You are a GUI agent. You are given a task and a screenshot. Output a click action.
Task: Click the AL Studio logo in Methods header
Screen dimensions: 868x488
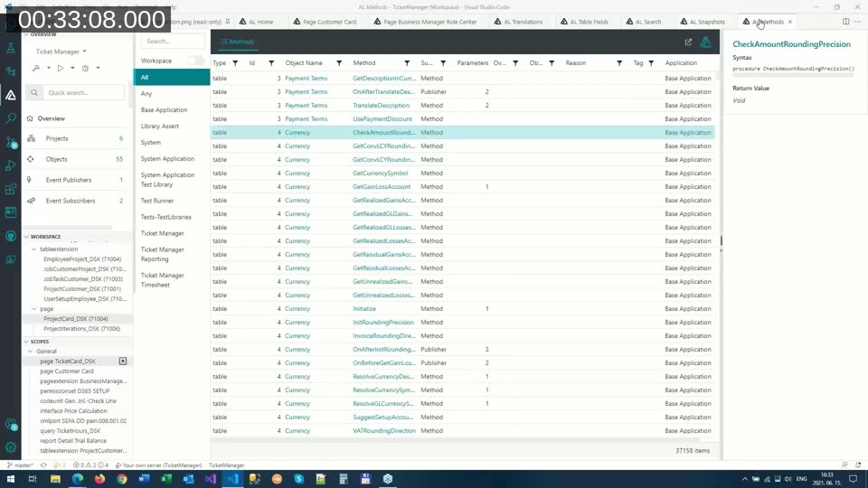[x=706, y=42]
